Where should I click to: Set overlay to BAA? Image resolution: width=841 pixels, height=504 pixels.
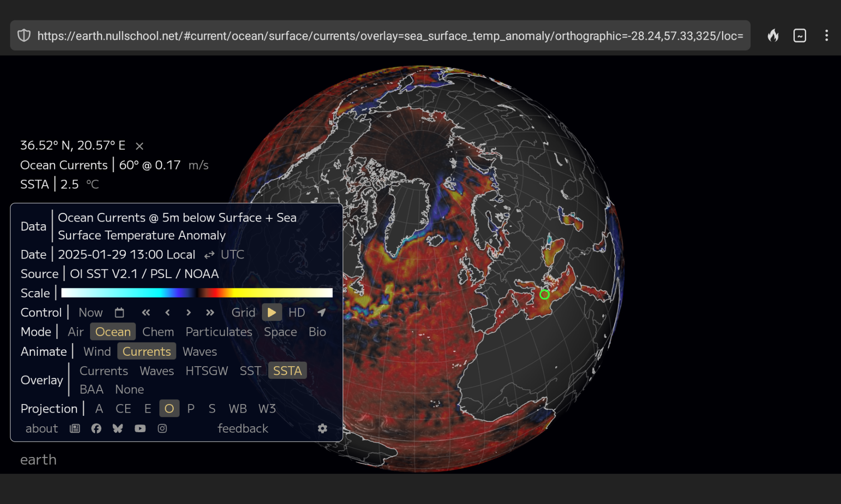tap(91, 390)
